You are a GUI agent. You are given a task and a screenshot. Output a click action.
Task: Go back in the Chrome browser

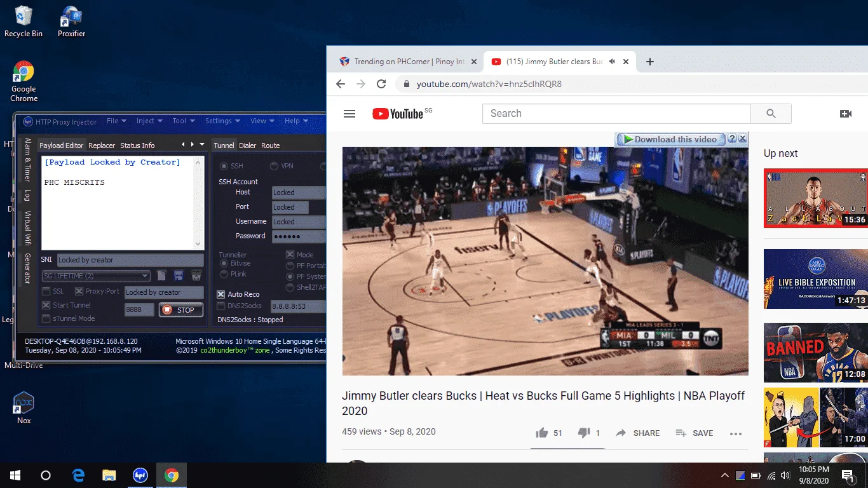pyautogui.click(x=341, y=84)
